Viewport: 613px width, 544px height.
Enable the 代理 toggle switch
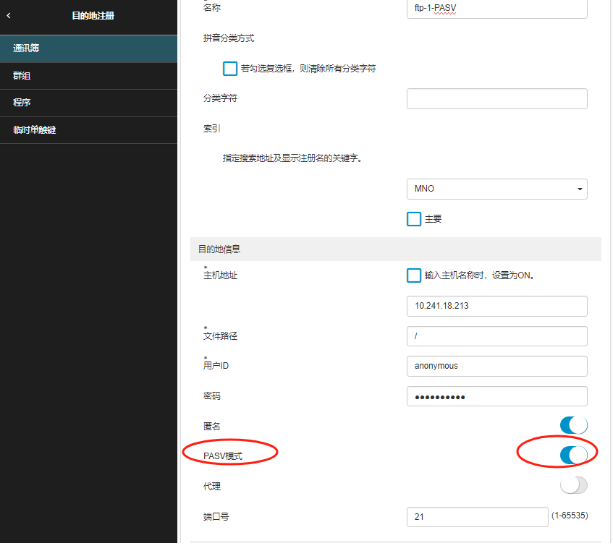pos(573,485)
